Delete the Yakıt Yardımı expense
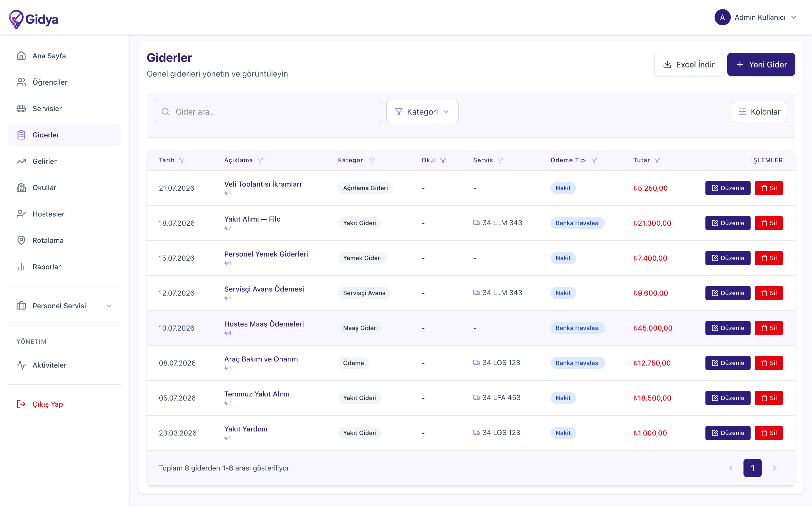 (768, 433)
